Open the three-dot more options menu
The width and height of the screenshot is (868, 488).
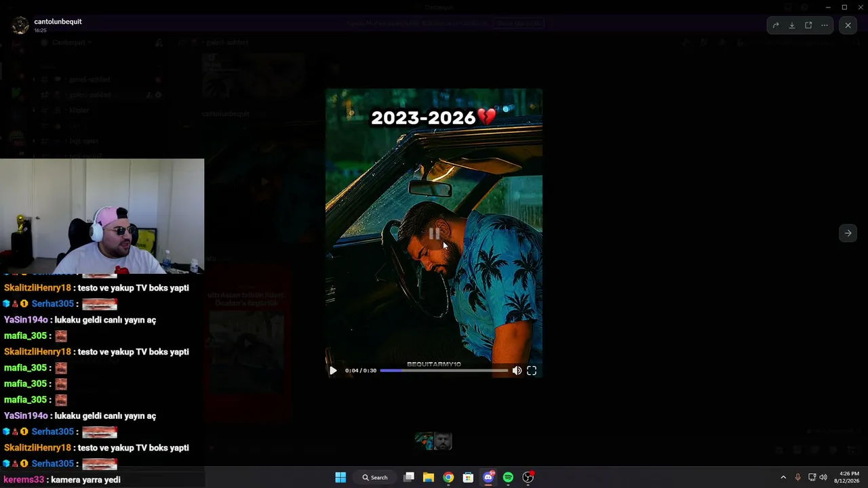coord(825,25)
